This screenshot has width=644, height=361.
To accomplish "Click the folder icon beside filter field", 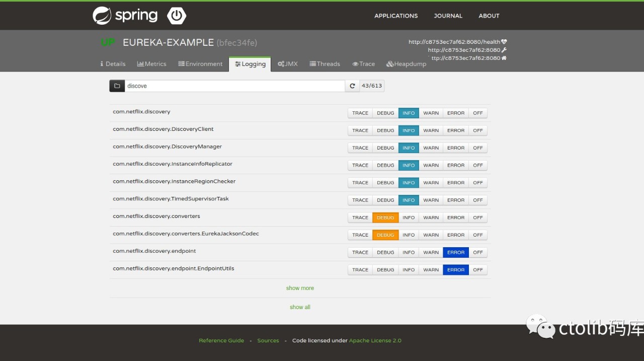I will click(117, 86).
